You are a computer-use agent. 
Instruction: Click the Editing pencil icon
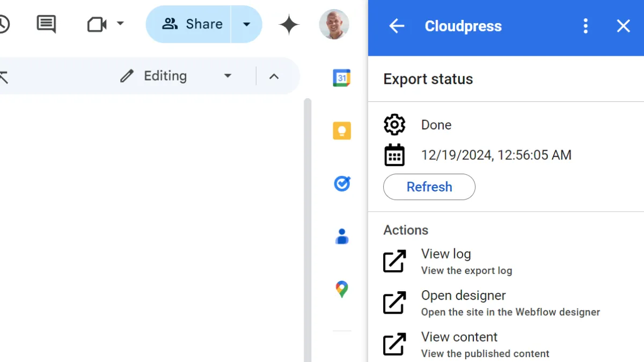point(127,76)
